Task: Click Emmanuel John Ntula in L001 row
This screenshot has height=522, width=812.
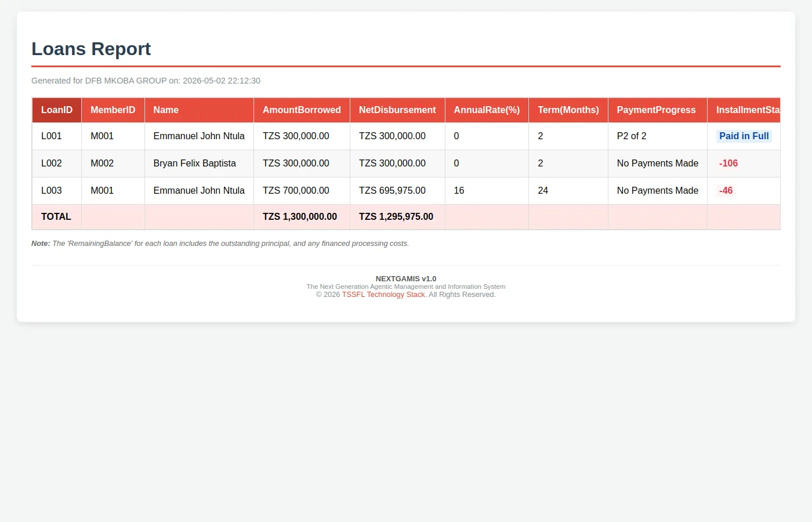Action: (x=199, y=136)
